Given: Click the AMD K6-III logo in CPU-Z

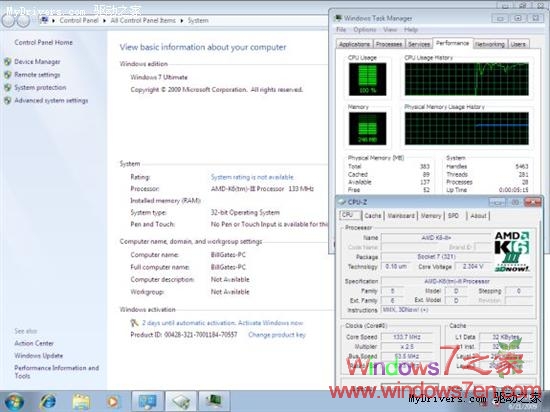Looking at the screenshot, I should [x=512, y=251].
